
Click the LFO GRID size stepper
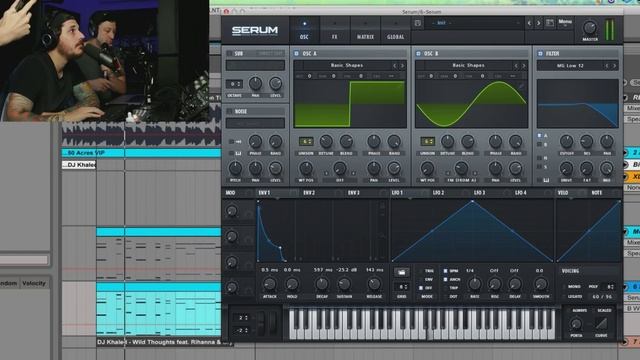pos(402,287)
